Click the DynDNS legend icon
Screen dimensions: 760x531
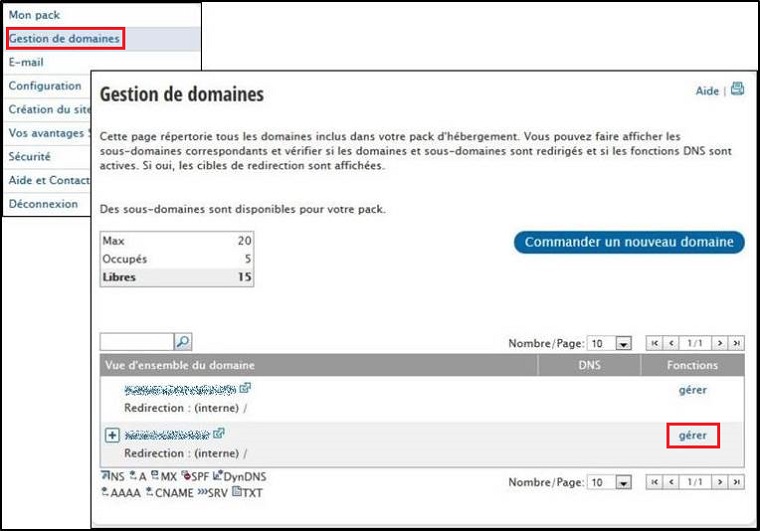click(218, 475)
